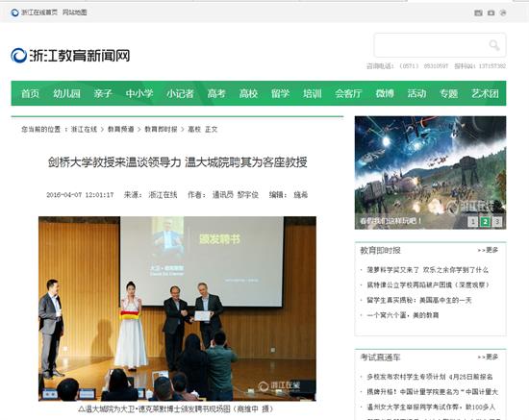Click into the site search box
Screen dimensions: 529x420
pos(431,45)
